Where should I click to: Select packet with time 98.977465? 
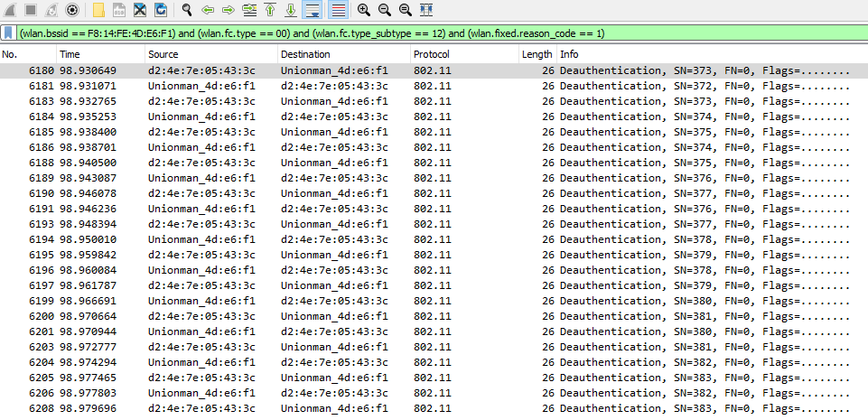pyautogui.click(x=434, y=378)
